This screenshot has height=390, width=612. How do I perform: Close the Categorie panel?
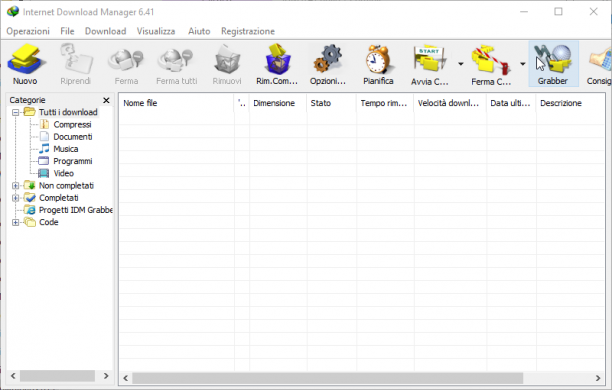[106, 100]
